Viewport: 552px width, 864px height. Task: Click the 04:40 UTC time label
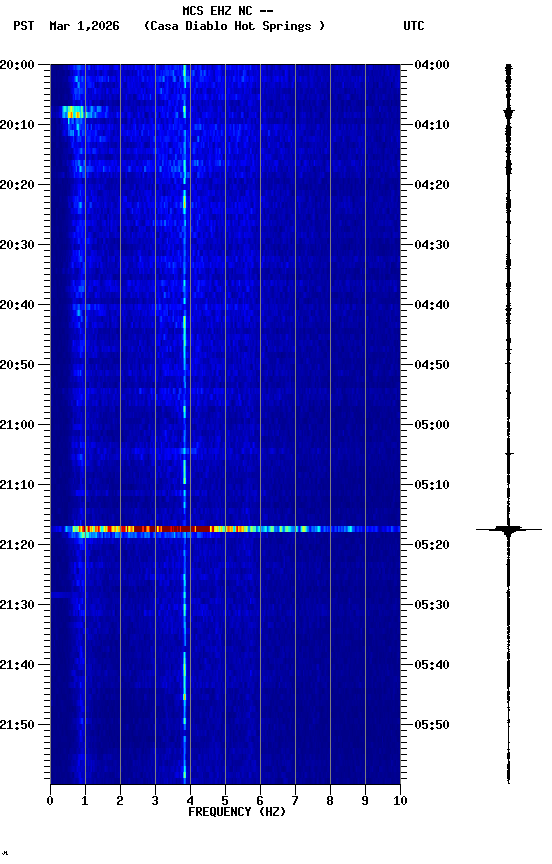click(432, 305)
